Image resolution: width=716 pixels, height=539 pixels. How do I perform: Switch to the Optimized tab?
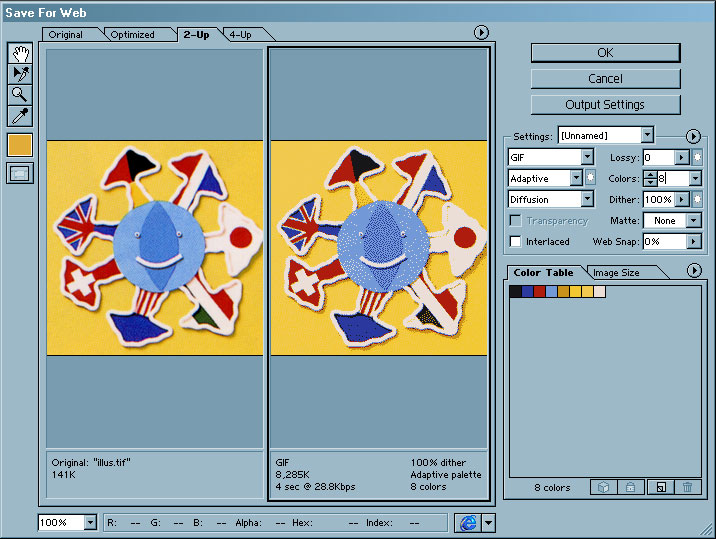[132, 35]
